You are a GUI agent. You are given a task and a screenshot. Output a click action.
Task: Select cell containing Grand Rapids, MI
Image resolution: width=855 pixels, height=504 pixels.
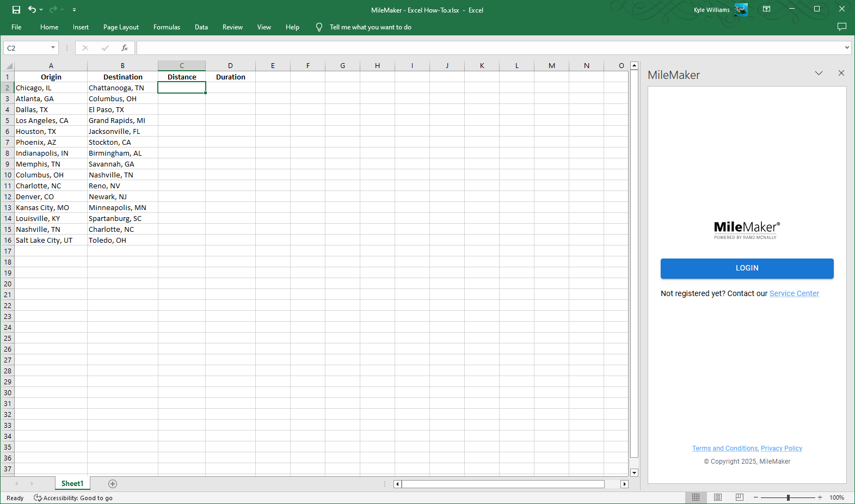coord(122,120)
